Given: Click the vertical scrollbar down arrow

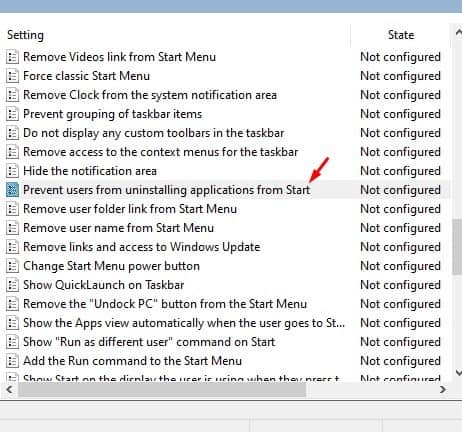Looking at the screenshot, I should 458,373.
